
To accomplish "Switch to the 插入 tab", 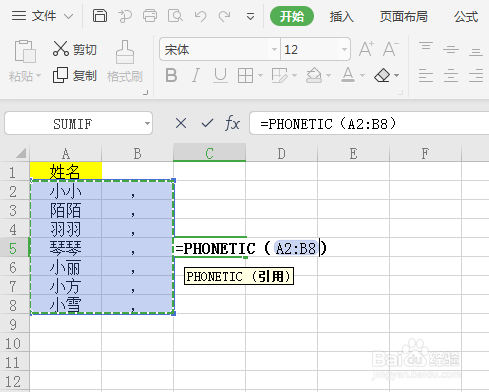I will (342, 16).
